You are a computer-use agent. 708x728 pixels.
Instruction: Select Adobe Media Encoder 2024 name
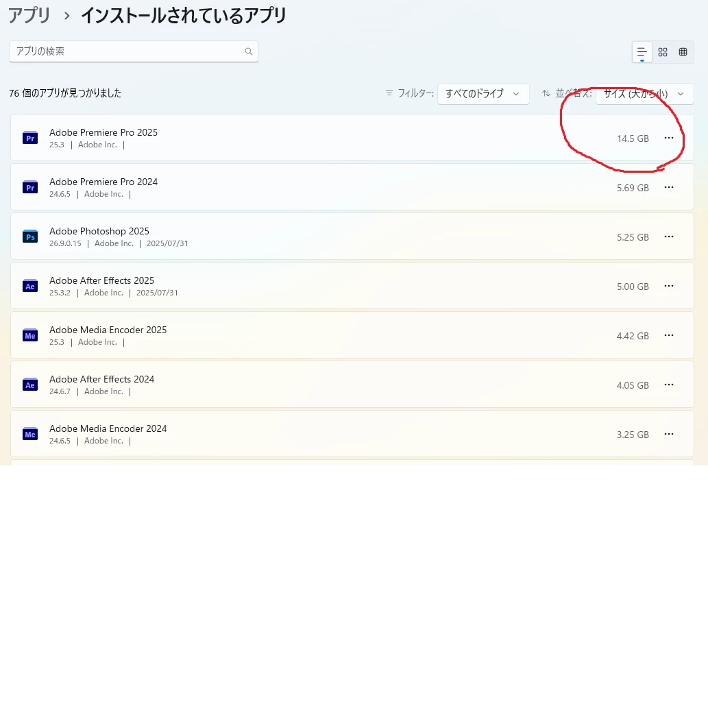coord(108,428)
